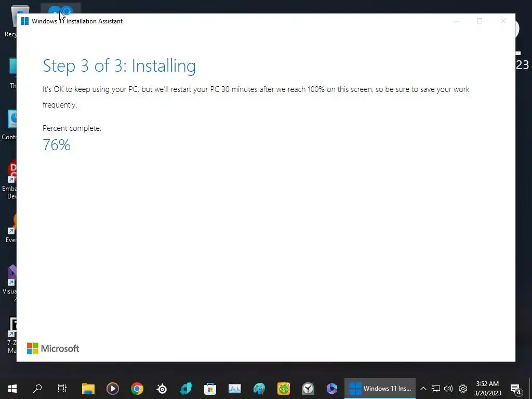
Task: Open the 3:52 AM clock and date
Action: tap(487, 389)
